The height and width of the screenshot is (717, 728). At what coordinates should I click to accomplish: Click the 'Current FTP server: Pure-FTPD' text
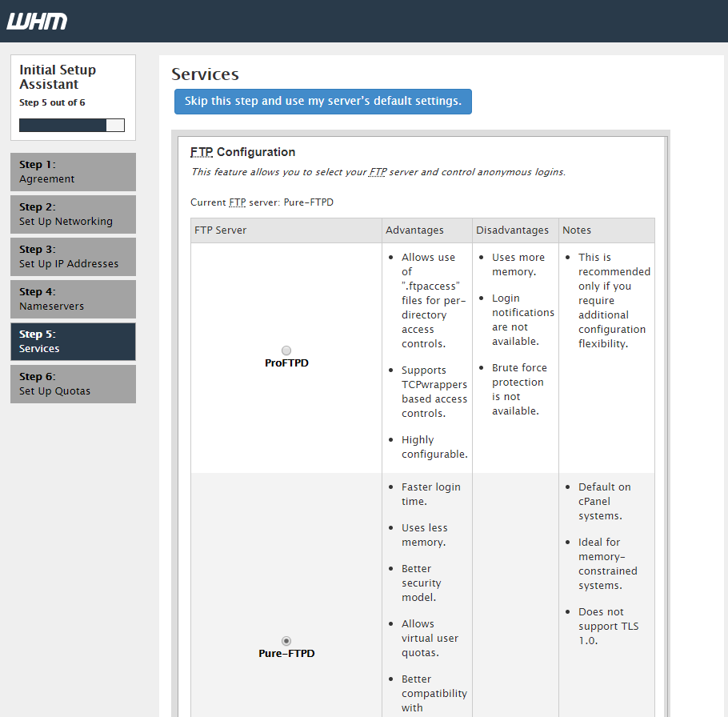click(262, 202)
